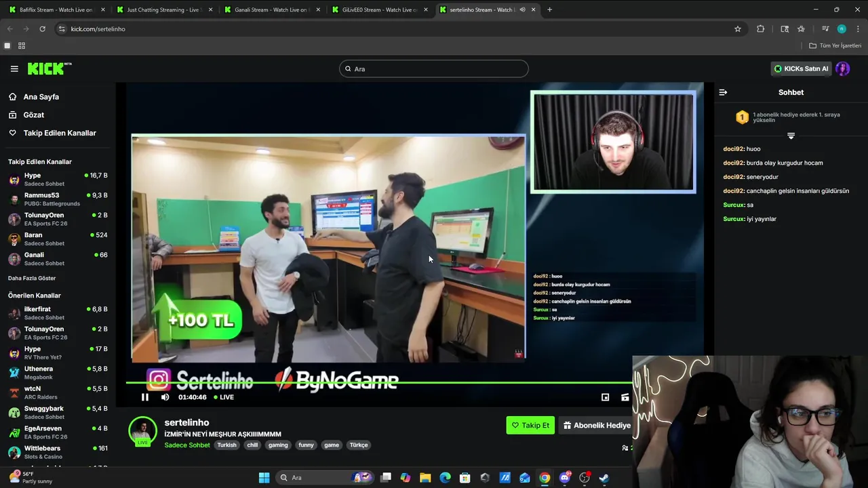Viewport: 868px width, 488px height.
Task: Switch to GiLivEE0 Stream tab
Action: 378,9
